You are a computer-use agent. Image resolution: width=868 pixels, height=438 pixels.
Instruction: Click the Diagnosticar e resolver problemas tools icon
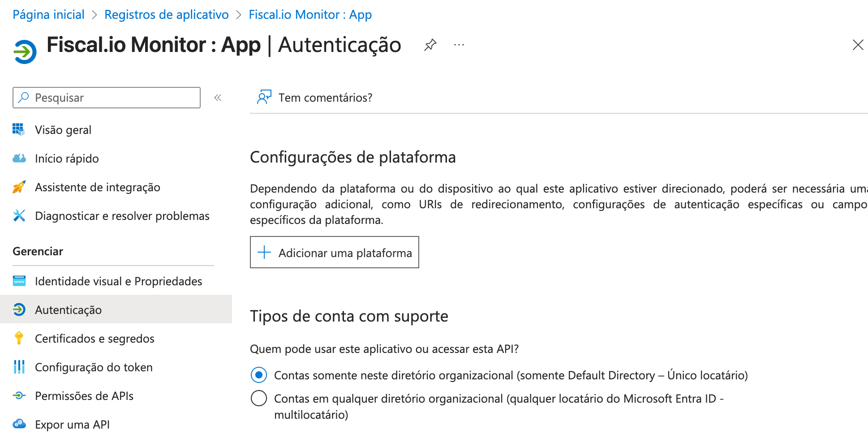(19, 216)
